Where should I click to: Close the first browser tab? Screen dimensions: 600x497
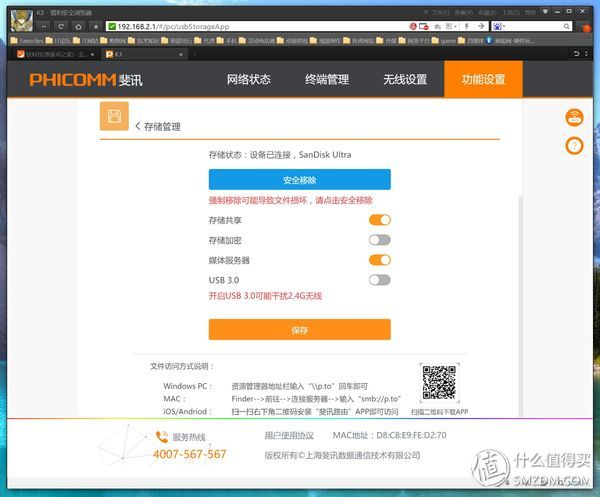click(92, 54)
